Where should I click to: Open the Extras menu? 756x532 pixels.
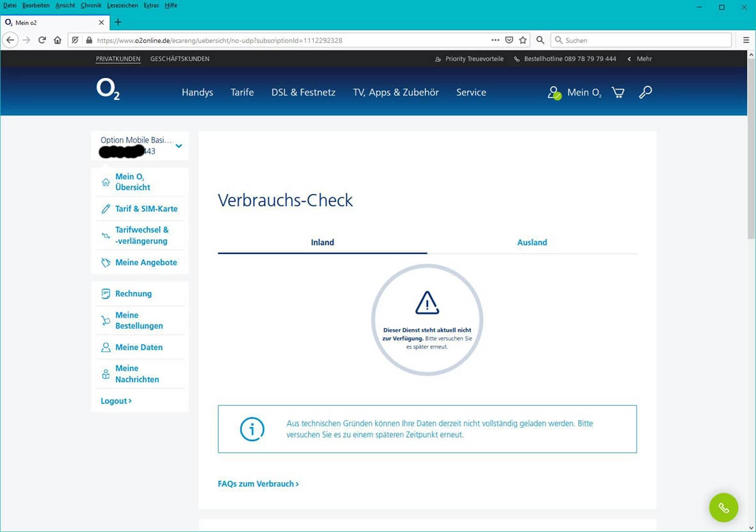pos(151,5)
